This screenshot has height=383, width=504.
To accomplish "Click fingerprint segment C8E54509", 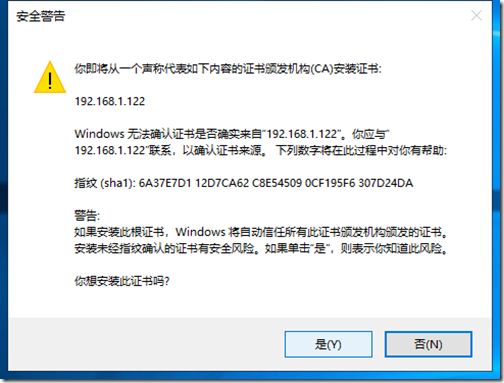I will [x=277, y=183].
